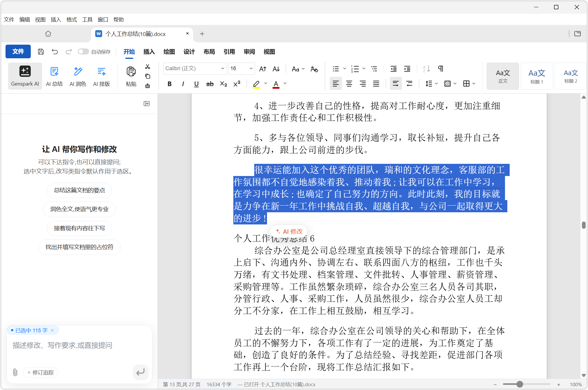
Task: Increase font size
Action: tap(263, 69)
